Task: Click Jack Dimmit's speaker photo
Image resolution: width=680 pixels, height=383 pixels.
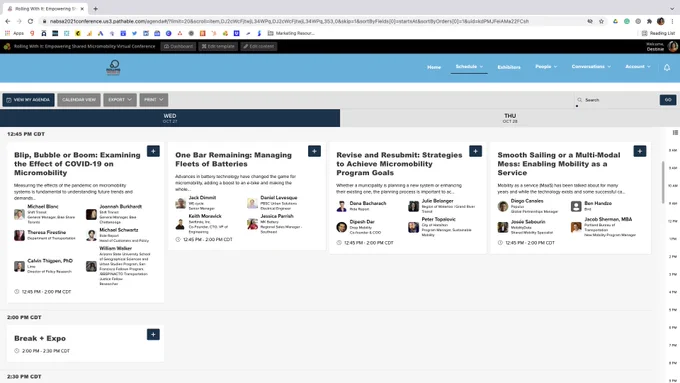Action: 180,203
